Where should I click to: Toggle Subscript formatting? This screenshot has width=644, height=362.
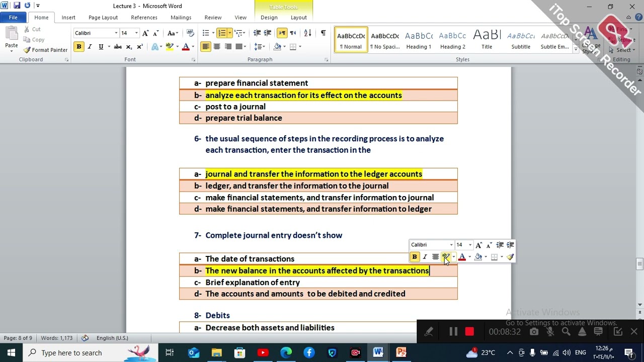(x=129, y=47)
